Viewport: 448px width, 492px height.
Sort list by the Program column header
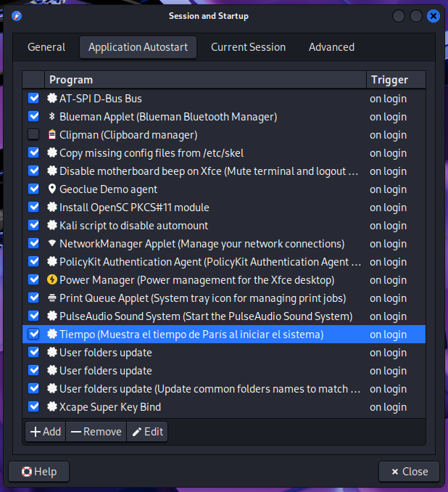tap(204, 80)
